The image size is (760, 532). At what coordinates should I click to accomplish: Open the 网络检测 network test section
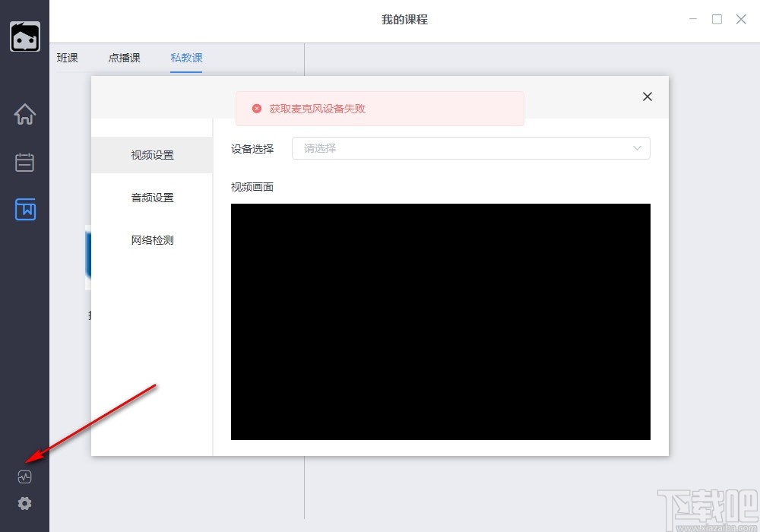(151, 239)
